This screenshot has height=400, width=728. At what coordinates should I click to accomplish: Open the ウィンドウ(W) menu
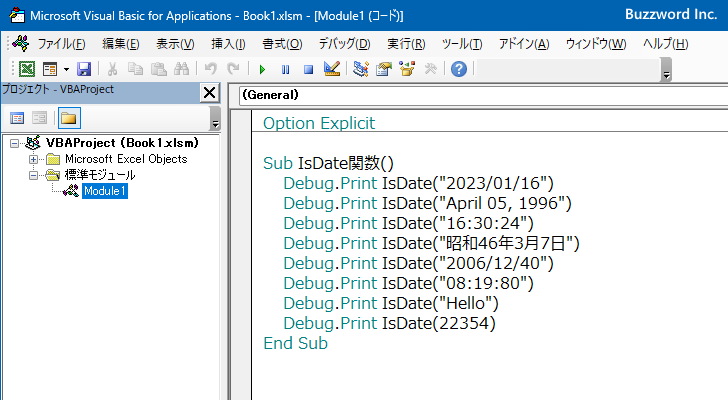tap(596, 44)
